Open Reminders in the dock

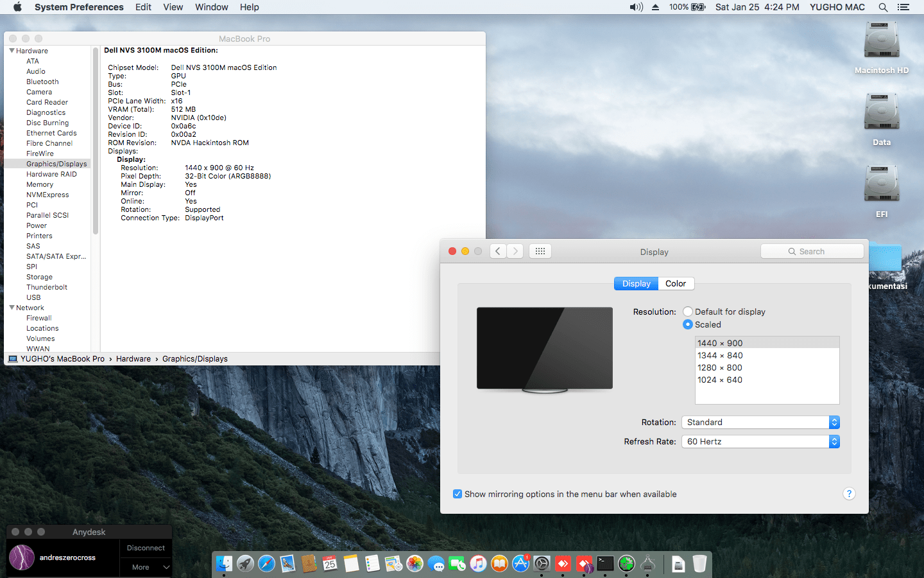[372, 564]
